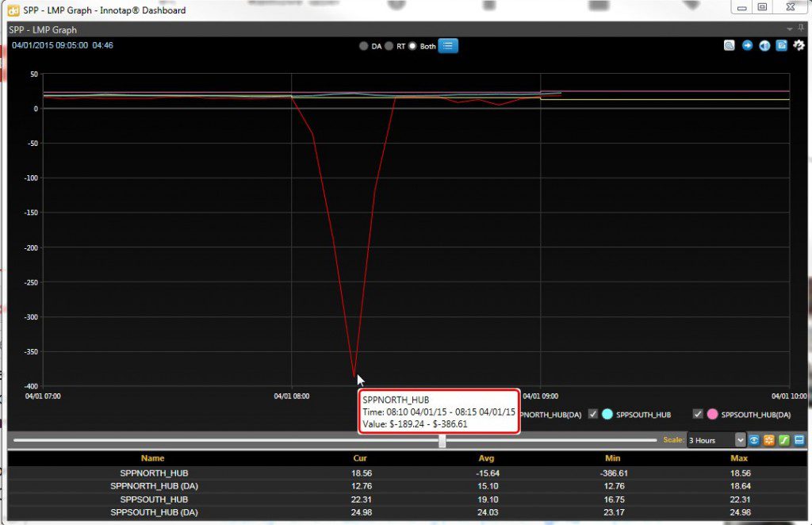Viewport: 812px width, 525px height.
Task: Sort table by Max column header
Action: tap(739, 458)
